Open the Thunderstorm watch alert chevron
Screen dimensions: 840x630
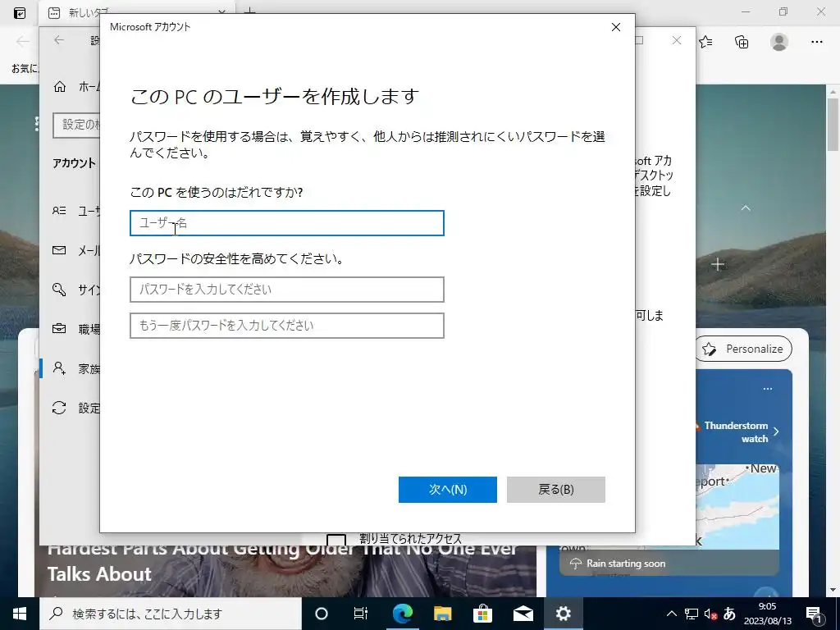776,431
